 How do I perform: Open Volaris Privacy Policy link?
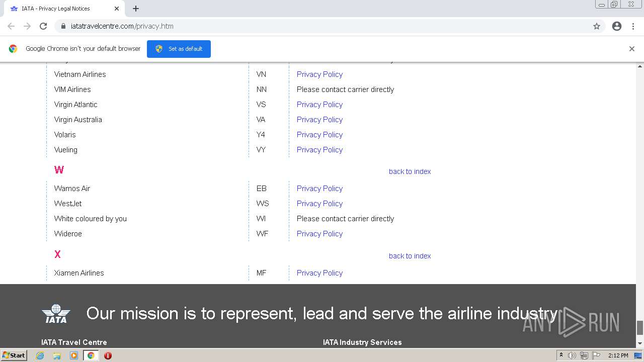[x=319, y=135]
